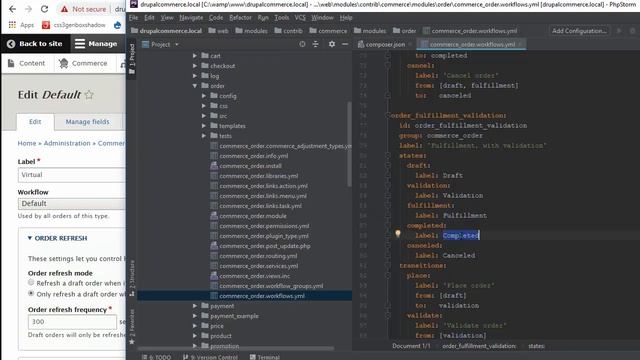Hide the Project tool window
The height and width of the screenshot is (360, 640).
(x=345, y=44)
